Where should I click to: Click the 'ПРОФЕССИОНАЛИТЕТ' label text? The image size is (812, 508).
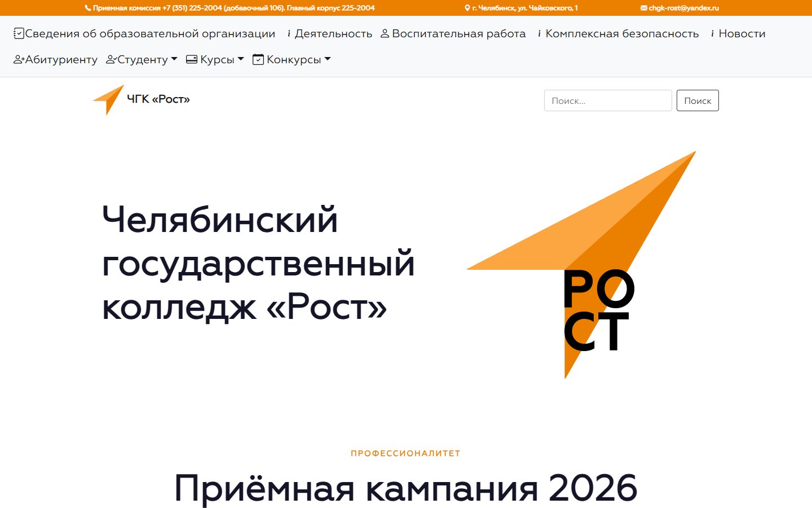coord(406,453)
